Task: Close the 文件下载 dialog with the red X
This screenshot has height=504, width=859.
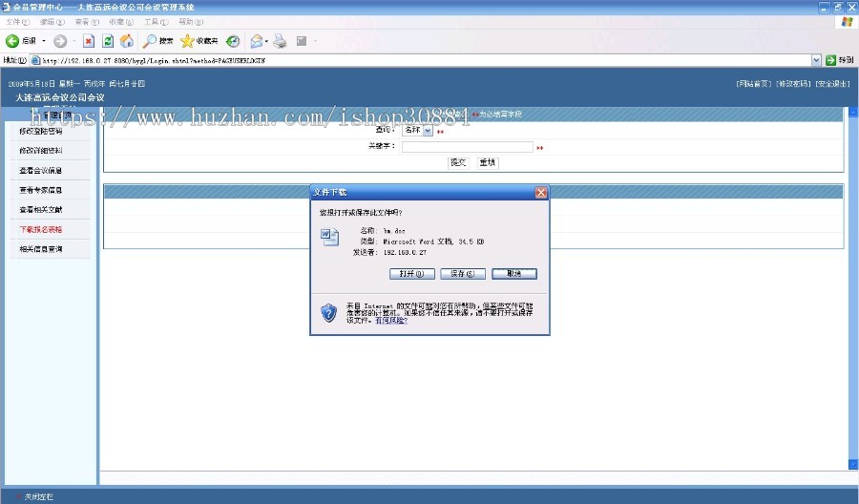Action: 541,192
